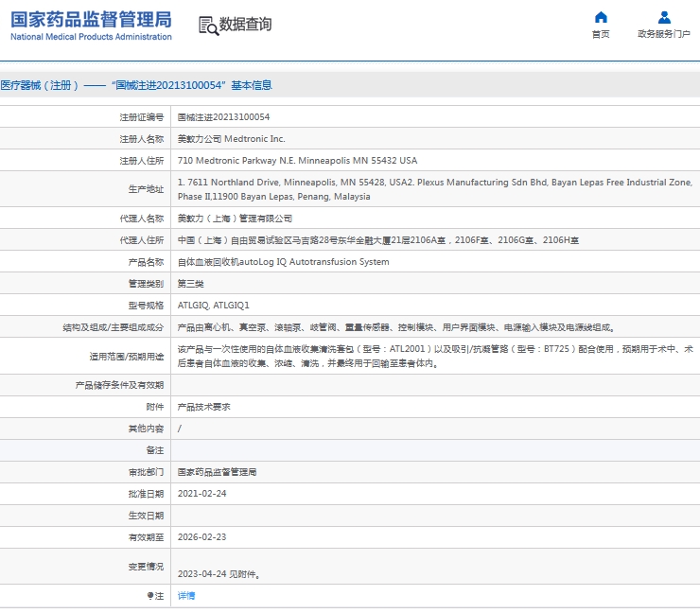Click product name autoLog IQ Autotransfusion System
The image size is (700, 613).
tap(284, 262)
